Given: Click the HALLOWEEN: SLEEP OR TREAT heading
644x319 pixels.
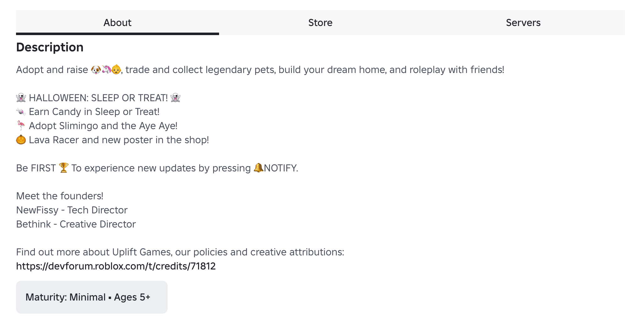Looking at the screenshot, I should click(98, 97).
